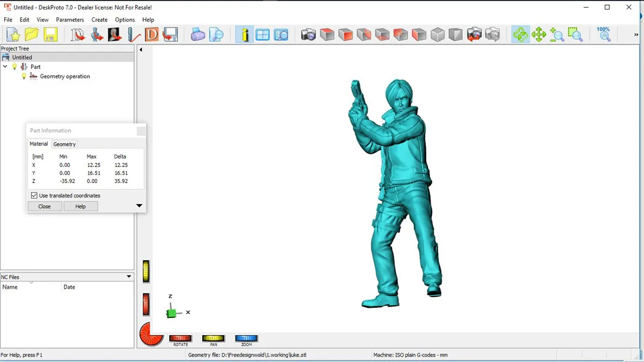The height and width of the screenshot is (362, 644).
Task: Click the load geometry icon (blue vase)
Action: 97,35
